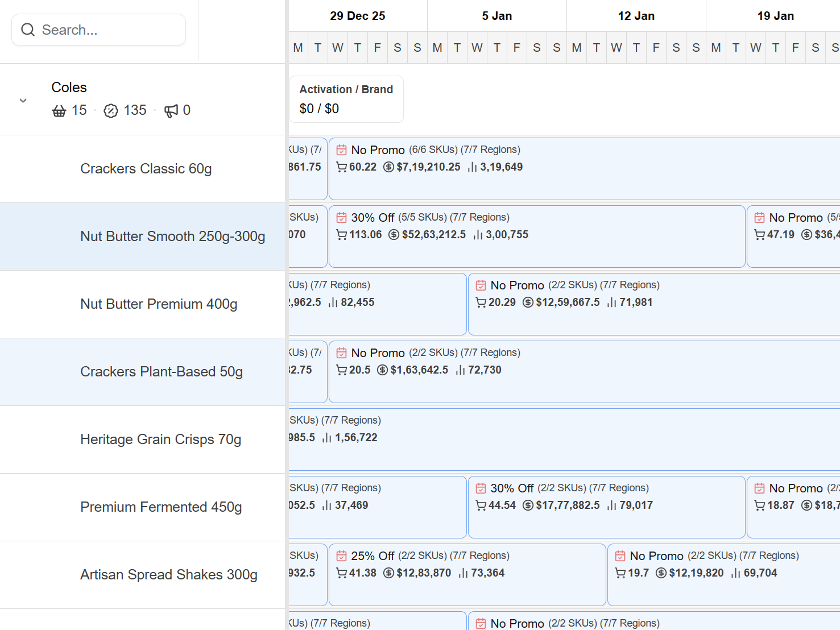Click dollar icon beside $1,63,642.5
The width and height of the screenshot is (840, 630).
pos(383,370)
